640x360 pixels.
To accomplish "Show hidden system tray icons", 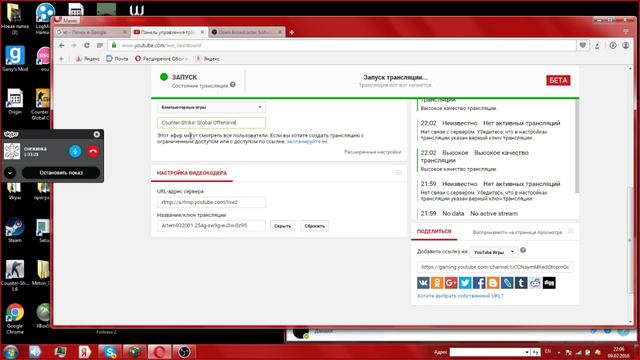I will (x=559, y=352).
